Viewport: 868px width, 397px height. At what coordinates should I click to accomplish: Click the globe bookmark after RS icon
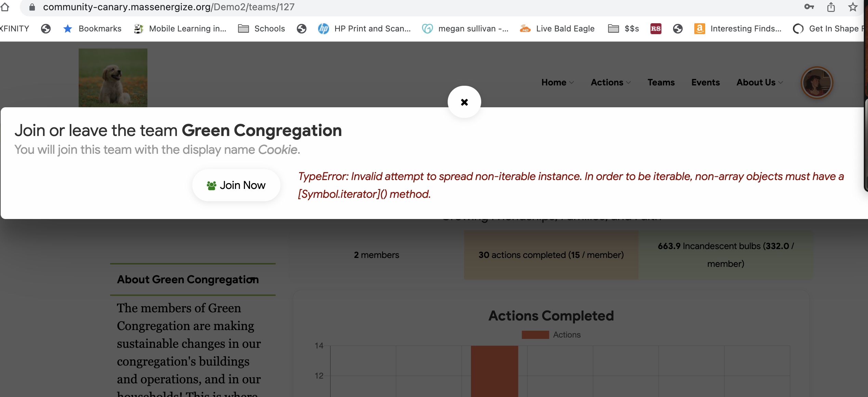pos(678,29)
